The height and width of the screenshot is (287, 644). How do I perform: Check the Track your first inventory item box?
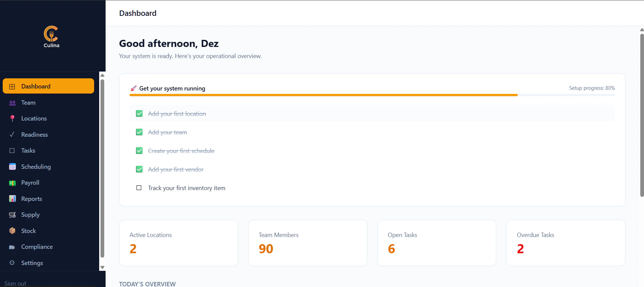click(x=139, y=188)
